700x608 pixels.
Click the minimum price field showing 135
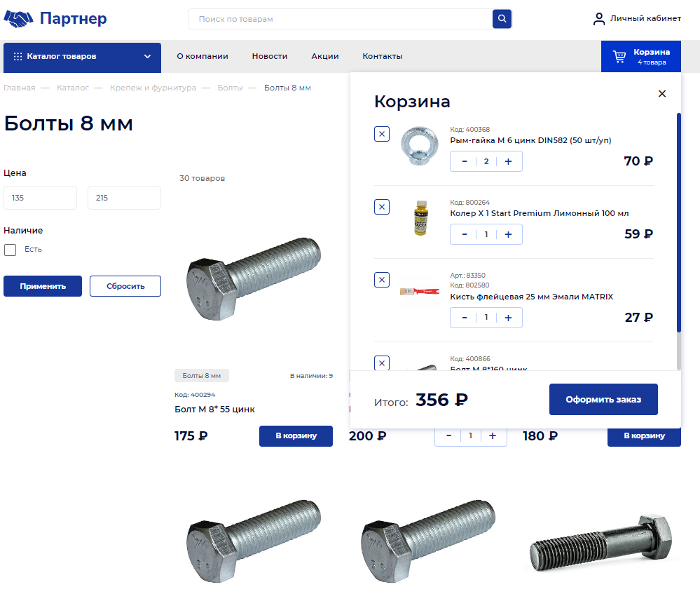tap(40, 198)
